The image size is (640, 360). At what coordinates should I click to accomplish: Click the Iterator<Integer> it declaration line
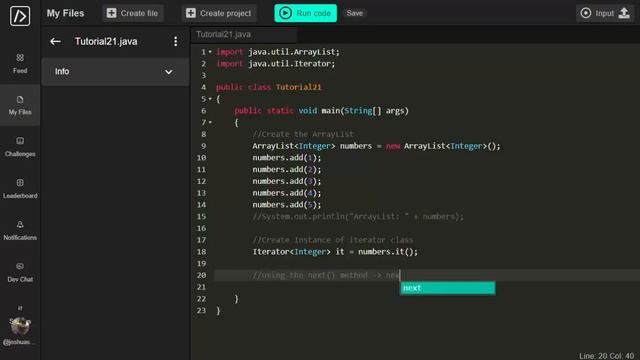click(x=335, y=252)
